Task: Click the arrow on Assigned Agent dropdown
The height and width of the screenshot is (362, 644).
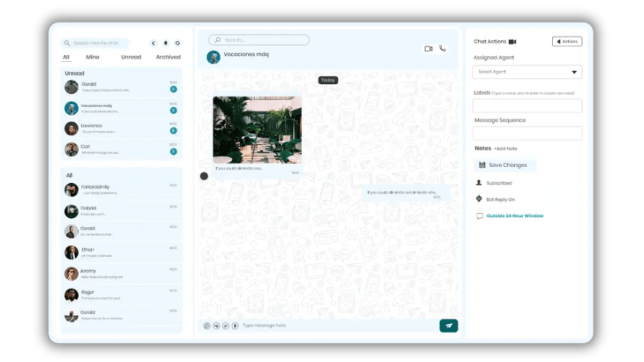Action: (574, 72)
